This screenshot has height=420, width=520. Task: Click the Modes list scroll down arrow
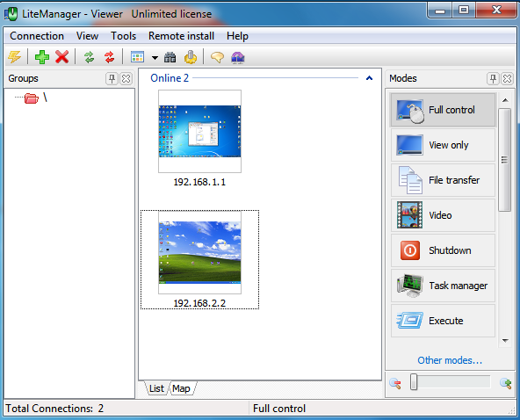click(x=505, y=341)
